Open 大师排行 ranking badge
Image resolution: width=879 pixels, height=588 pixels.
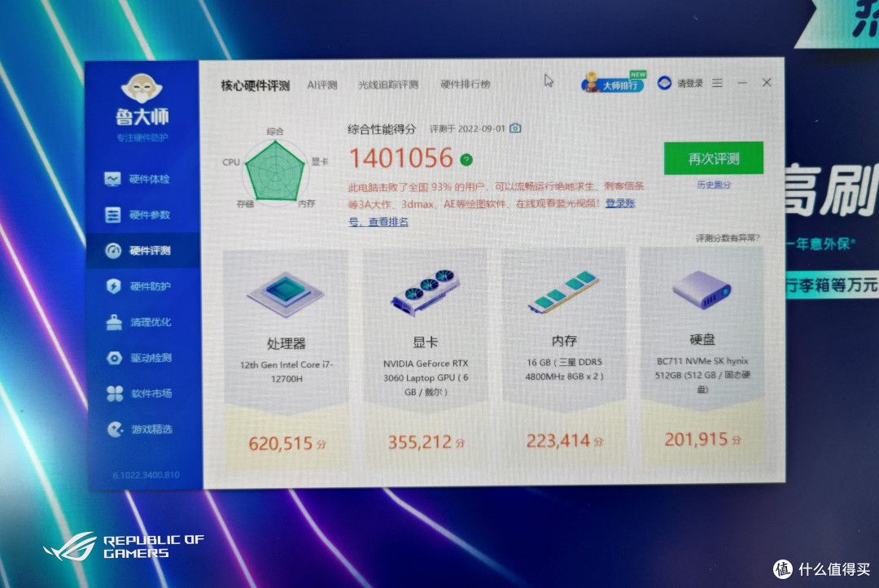click(x=614, y=83)
